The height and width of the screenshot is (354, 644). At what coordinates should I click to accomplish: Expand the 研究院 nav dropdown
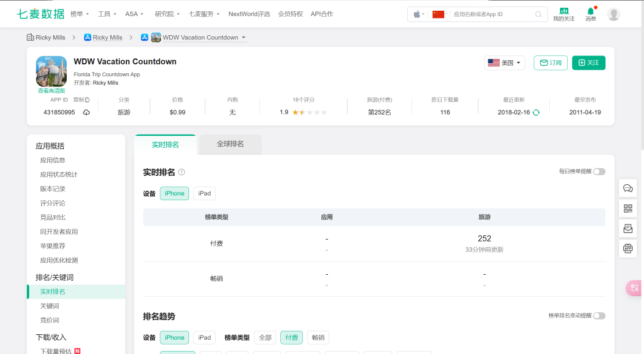point(167,14)
